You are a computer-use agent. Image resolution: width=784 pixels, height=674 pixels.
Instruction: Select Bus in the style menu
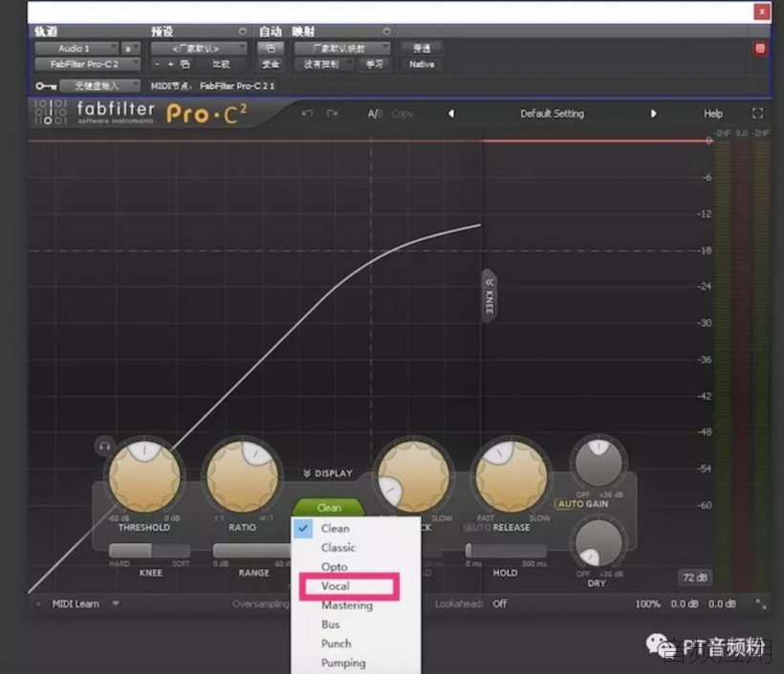(355, 624)
